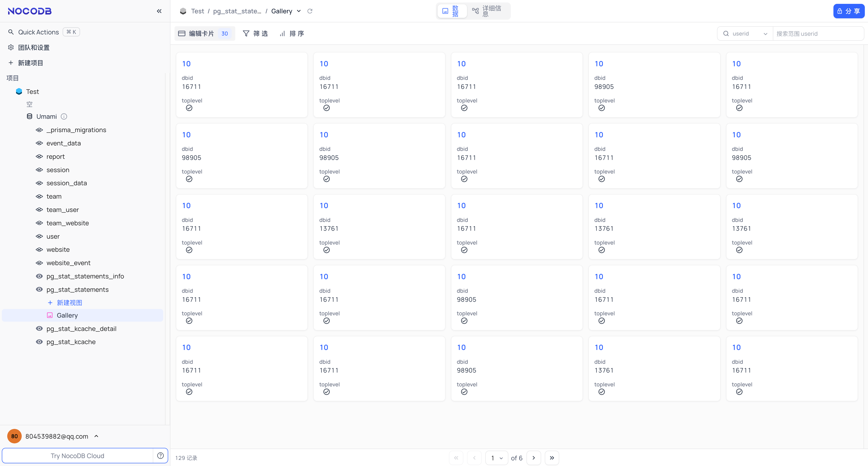Click the Umami database info icon

[x=64, y=116]
